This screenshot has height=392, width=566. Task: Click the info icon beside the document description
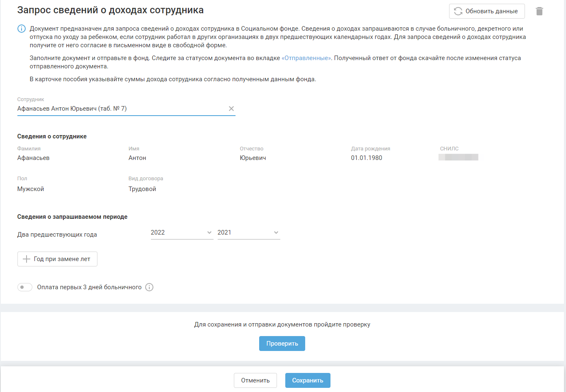(x=22, y=29)
